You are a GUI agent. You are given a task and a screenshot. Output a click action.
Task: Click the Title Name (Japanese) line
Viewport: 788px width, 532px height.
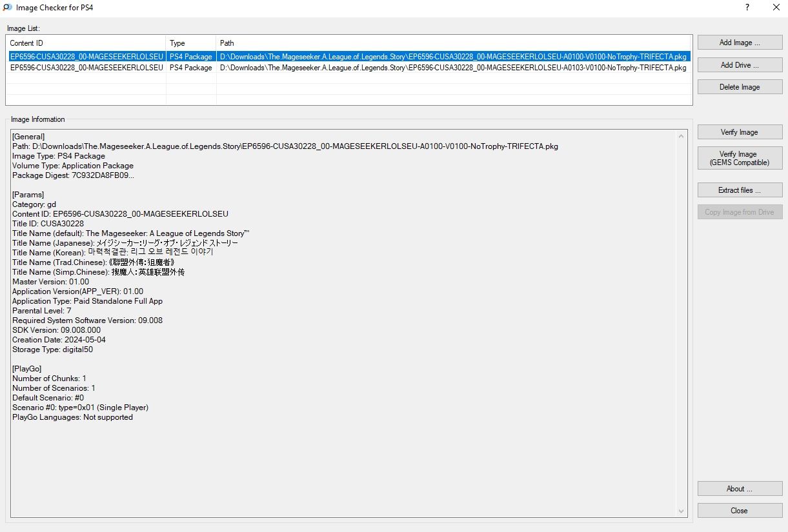(x=125, y=243)
